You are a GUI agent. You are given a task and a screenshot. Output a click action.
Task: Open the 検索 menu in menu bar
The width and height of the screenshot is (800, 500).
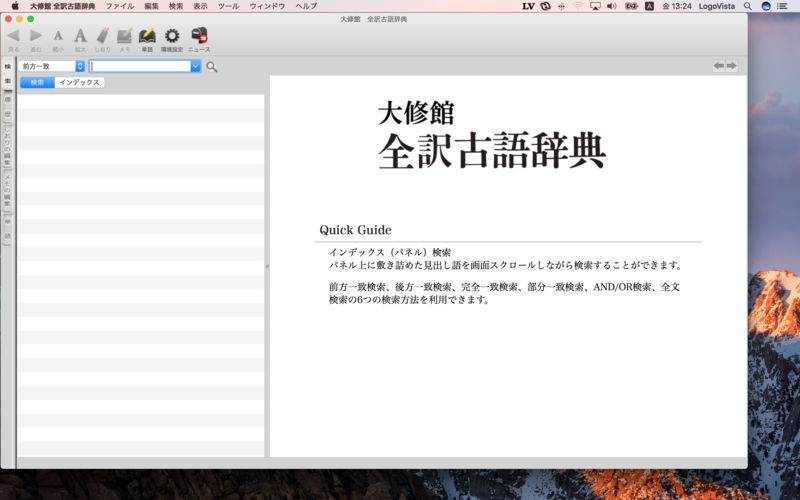coord(176,6)
